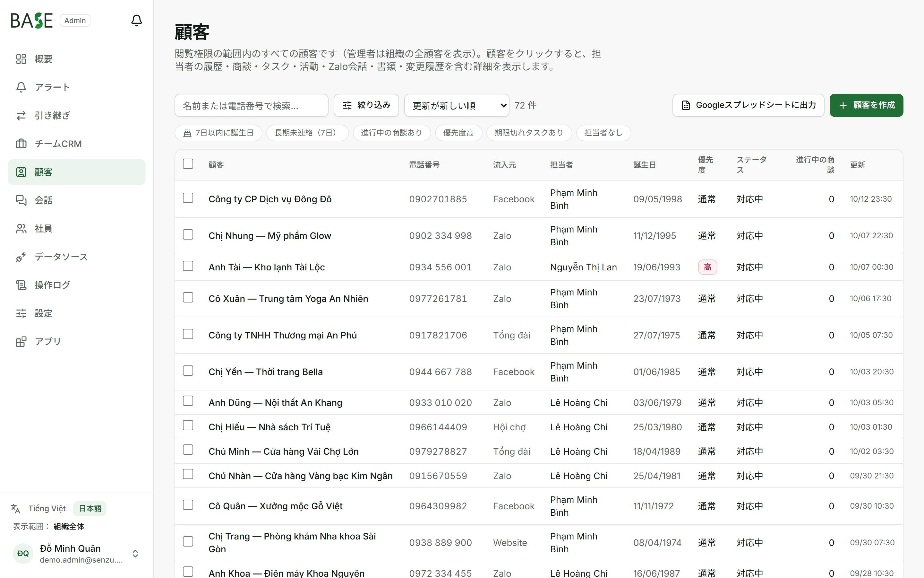
Task: Expand the user account switcher chevron
Action: click(135, 554)
